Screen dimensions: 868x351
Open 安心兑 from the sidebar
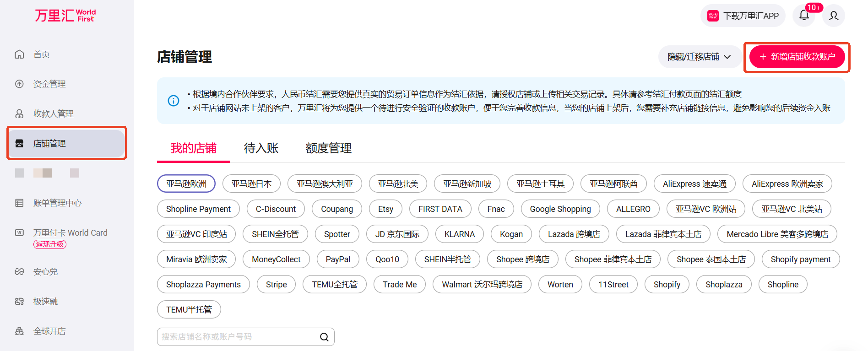(x=45, y=272)
